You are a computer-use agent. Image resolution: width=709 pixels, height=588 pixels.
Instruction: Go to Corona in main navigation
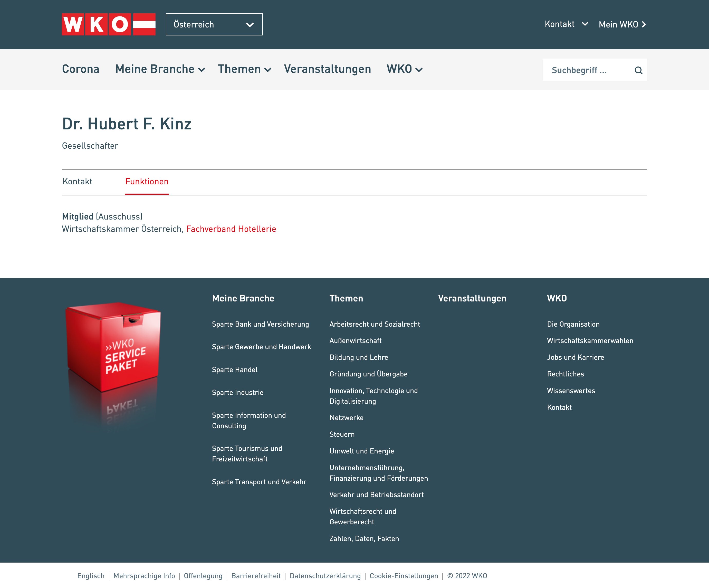tap(81, 69)
